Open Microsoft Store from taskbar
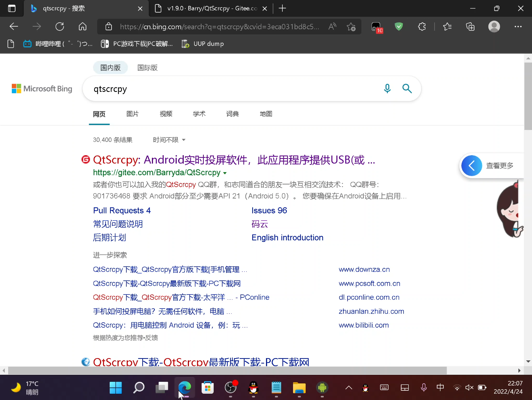Screen dimensions: 532x400 tap(207, 388)
